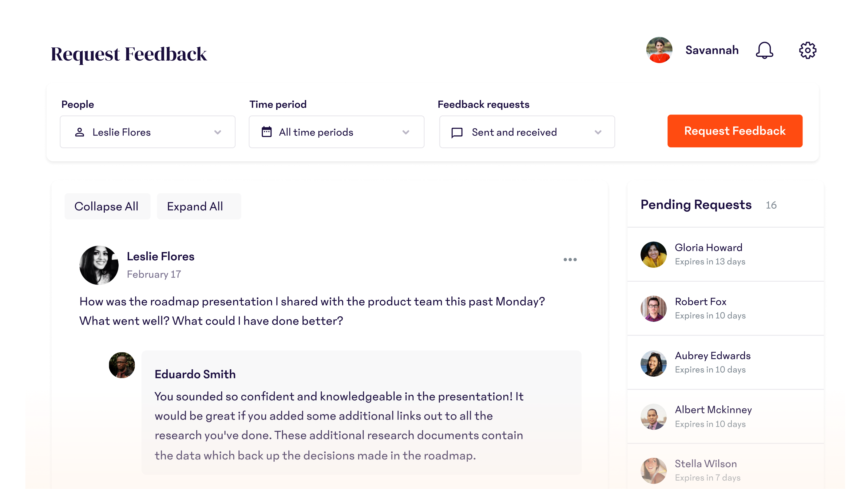Click the calendar icon in Time period
The width and height of the screenshot is (868, 489).
[267, 132]
